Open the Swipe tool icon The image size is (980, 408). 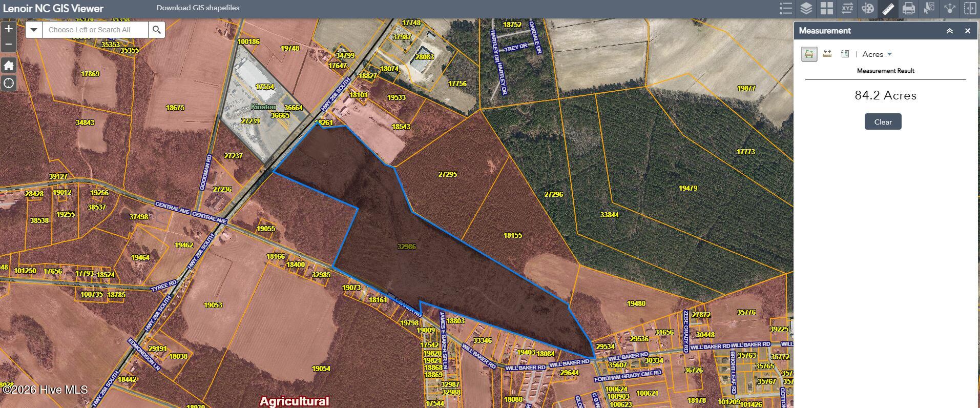coord(970,9)
